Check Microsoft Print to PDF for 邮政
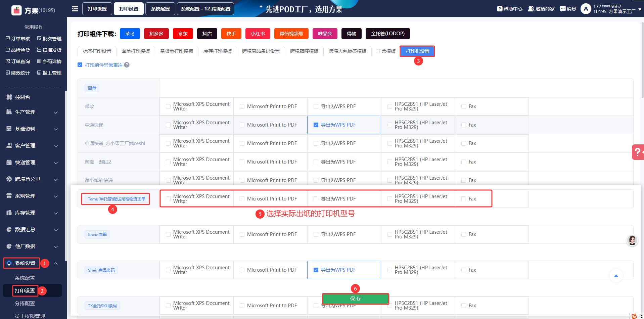This screenshot has width=644, height=319. (x=242, y=106)
